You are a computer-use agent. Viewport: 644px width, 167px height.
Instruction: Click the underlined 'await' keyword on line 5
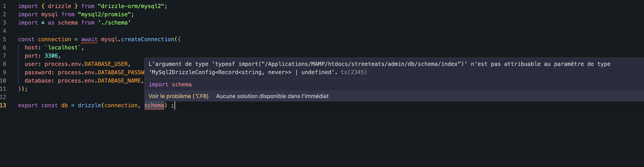(89, 39)
